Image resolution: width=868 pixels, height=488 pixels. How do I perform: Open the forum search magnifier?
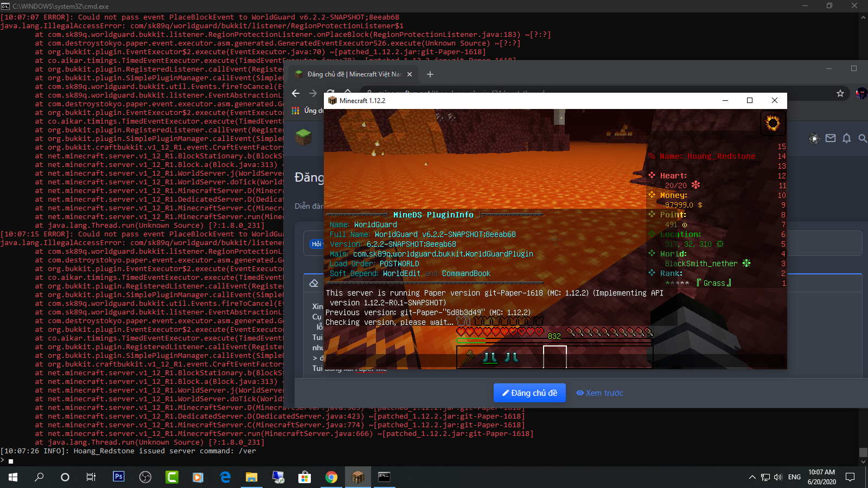863,138
